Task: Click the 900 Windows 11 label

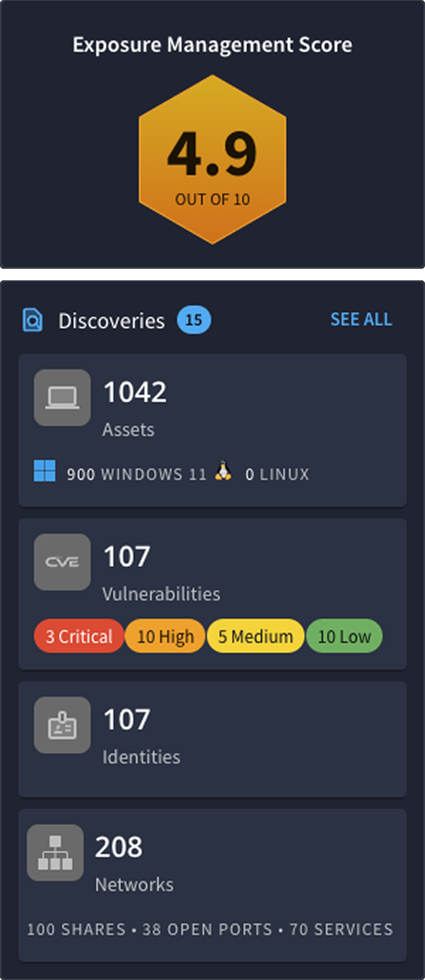Action: (137, 474)
